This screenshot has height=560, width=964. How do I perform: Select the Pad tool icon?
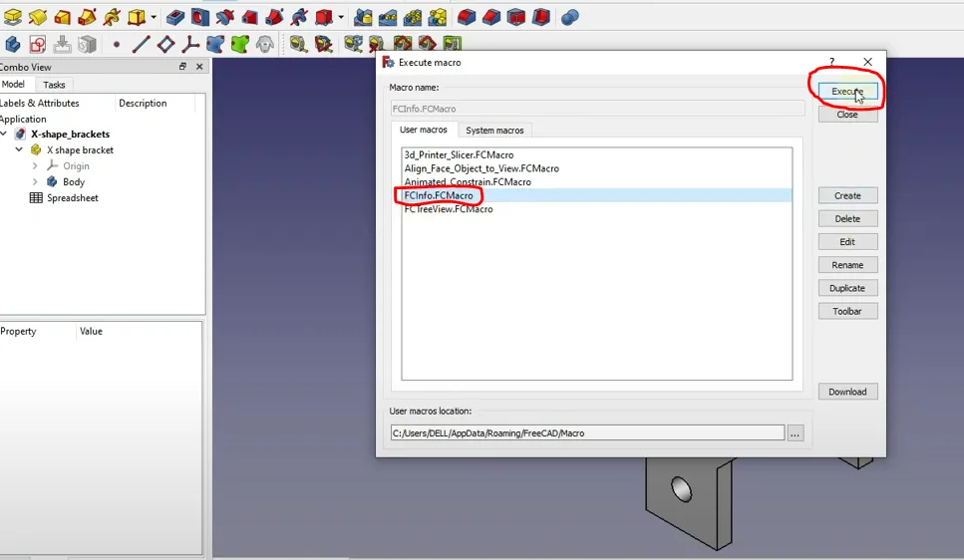[x=12, y=17]
